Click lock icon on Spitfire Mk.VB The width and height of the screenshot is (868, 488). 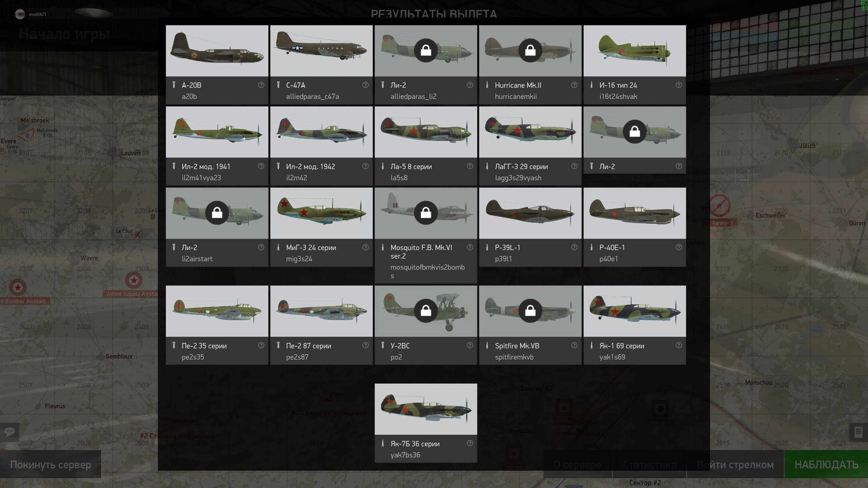click(x=530, y=311)
